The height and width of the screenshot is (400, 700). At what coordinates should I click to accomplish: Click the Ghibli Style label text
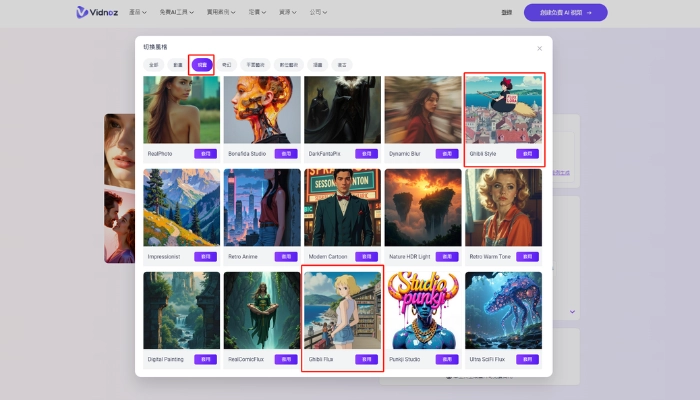tap(483, 154)
